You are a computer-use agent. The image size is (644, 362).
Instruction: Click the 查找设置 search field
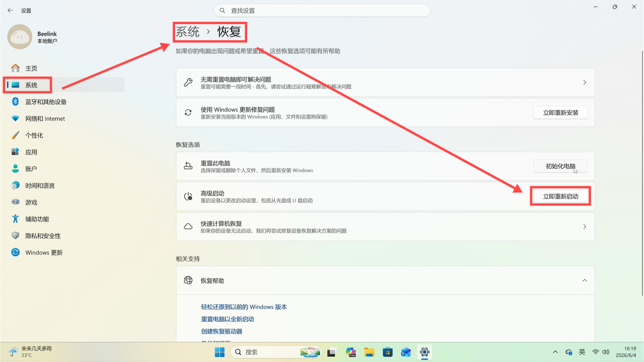click(322, 10)
